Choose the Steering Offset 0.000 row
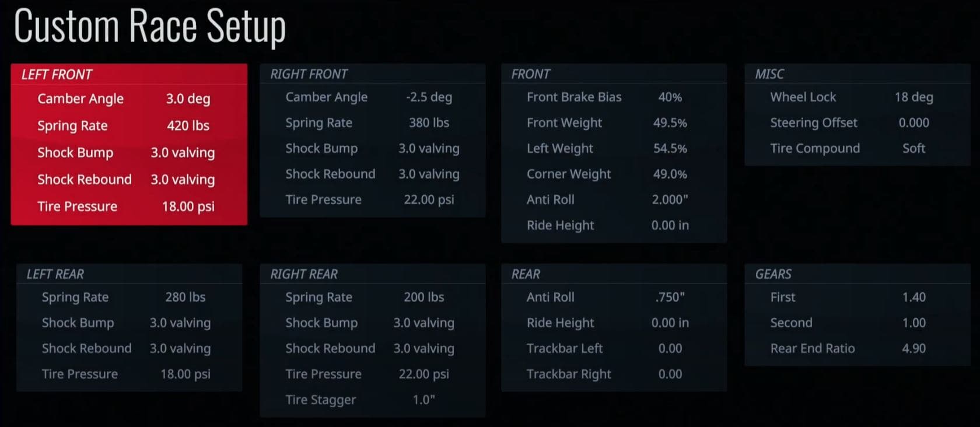This screenshot has width=980, height=427. (x=857, y=123)
